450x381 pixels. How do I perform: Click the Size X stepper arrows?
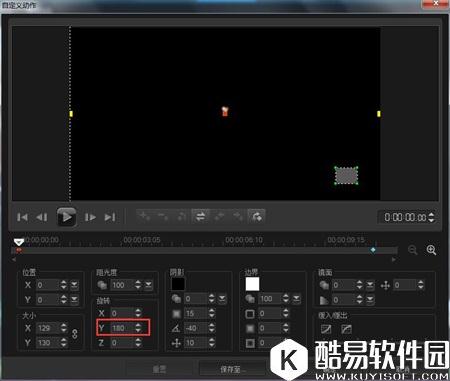pos(64,328)
